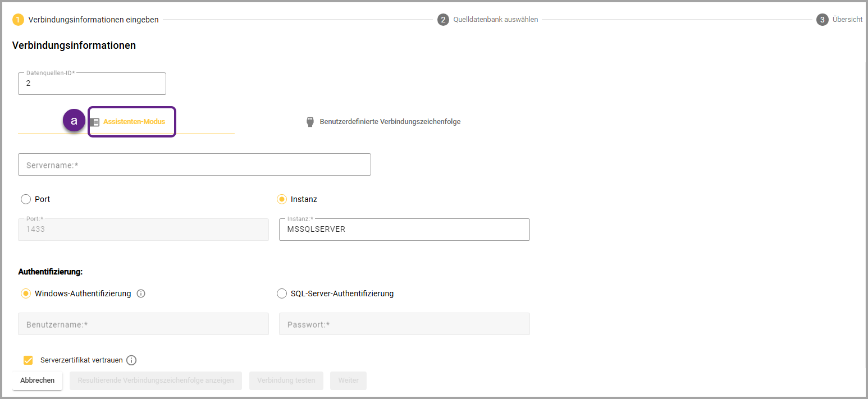Choose Windows-Authentifizierung radio option
868x399 pixels.
[x=25, y=293]
